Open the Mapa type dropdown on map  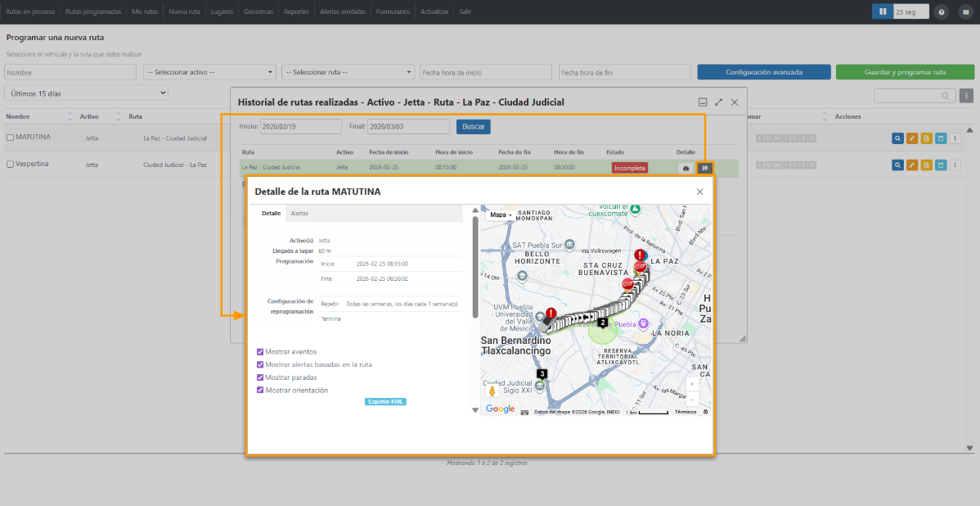501,215
